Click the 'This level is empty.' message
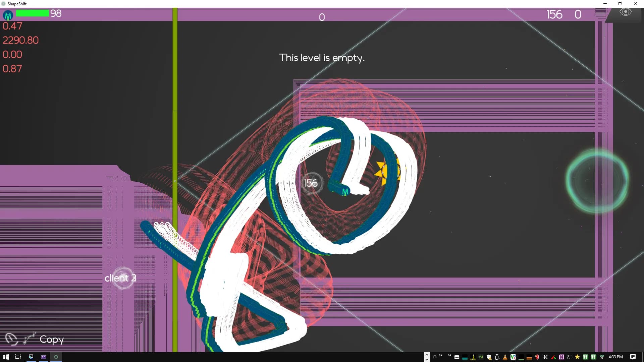Image resolution: width=644 pixels, height=362 pixels. pyautogui.click(x=322, y=58)
